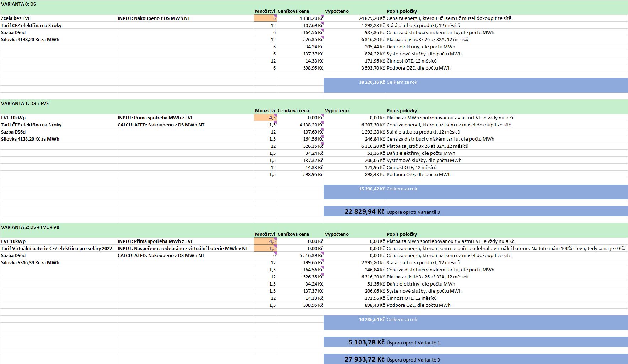
Task: Select cell 'INPUT: Nakoupeno z DS MWh NT'
Action: [185, 18]
